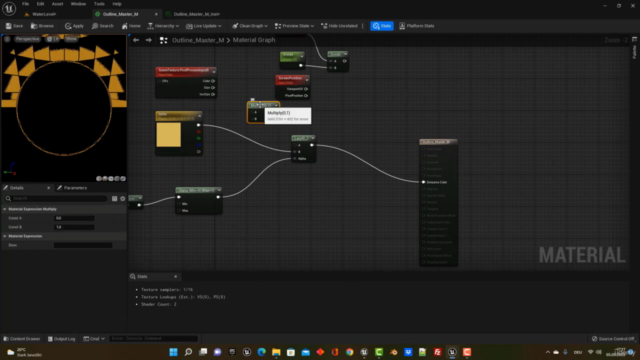Viewport: 640px width, 360px height.
Task: Open Preview State dropdown
Action: (294, 26)
